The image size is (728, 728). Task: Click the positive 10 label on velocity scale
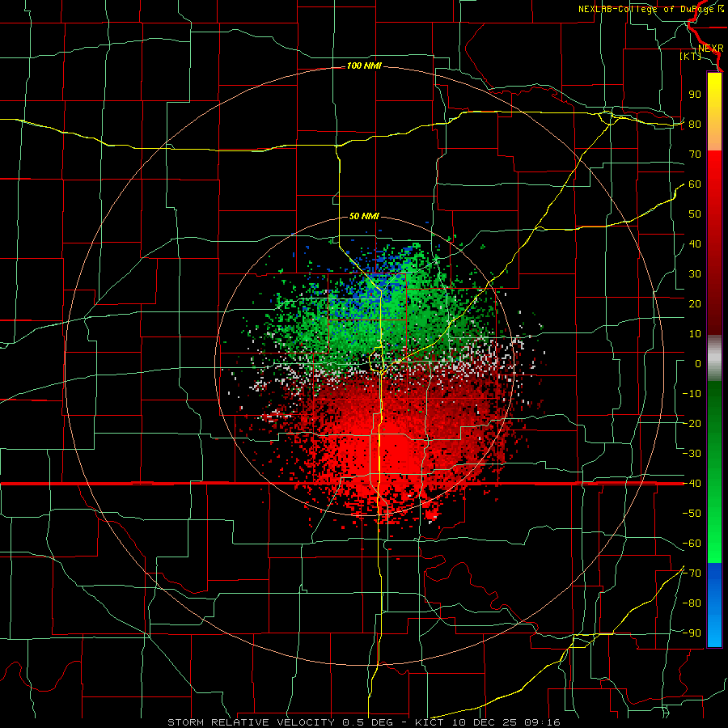(695, 334)
